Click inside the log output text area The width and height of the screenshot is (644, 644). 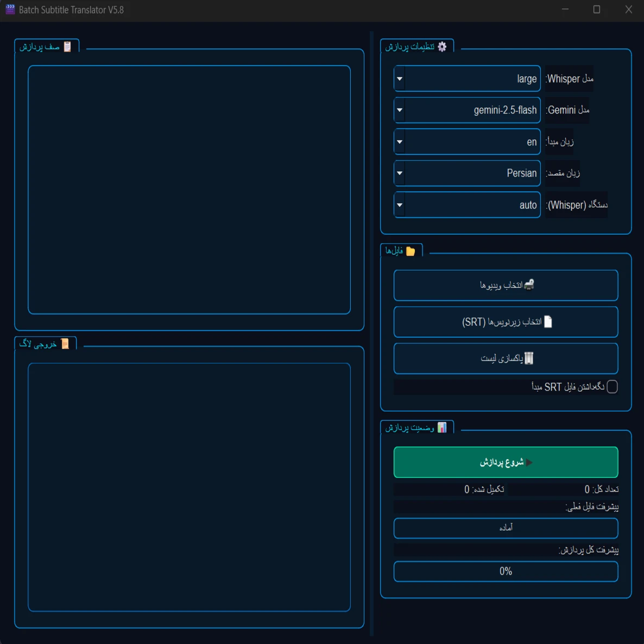point(189,487)
